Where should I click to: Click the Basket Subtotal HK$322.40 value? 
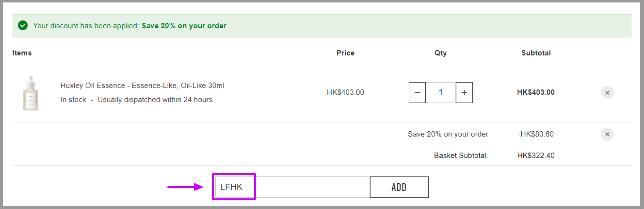tap(536, 156)
